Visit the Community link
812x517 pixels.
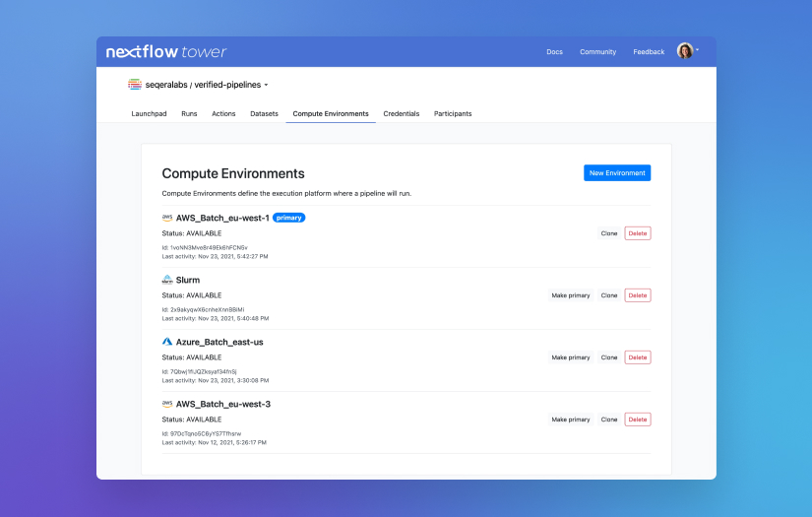coord(598,52)
